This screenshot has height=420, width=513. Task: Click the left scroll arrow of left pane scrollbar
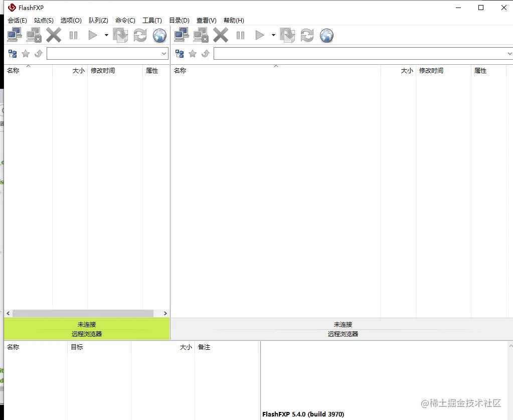click(x=8, y=313)
